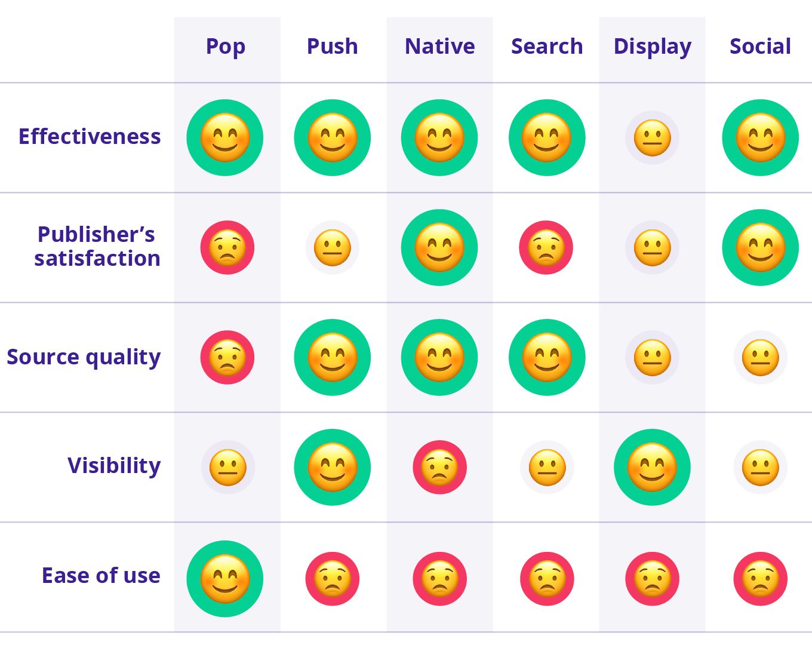Click the neutral face for Display Effectiveness
This screenshot has width=812, height=657.
(653, 137)
